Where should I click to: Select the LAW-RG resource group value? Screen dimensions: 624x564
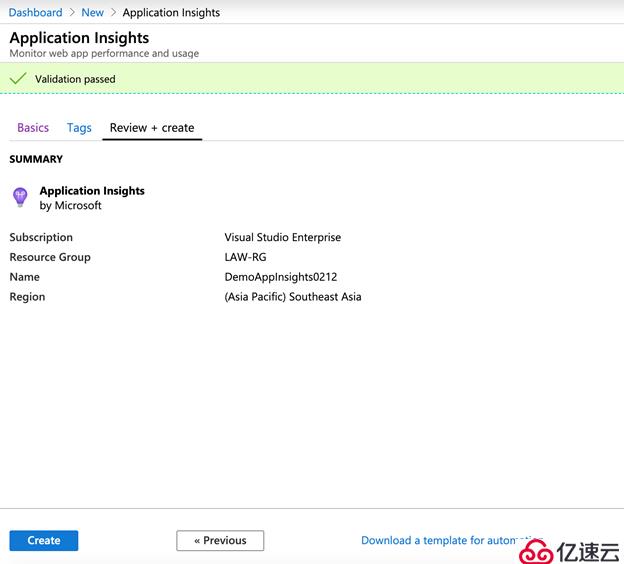point(245,257)
